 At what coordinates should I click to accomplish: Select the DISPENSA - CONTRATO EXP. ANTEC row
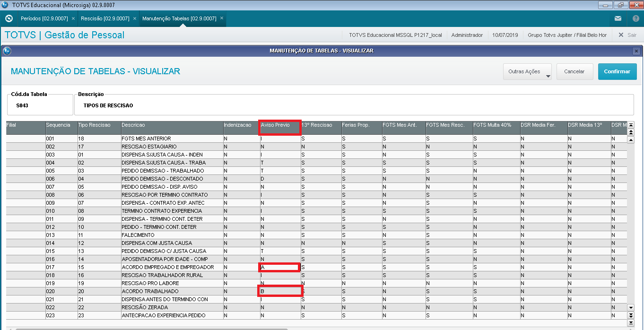point(316,203)
